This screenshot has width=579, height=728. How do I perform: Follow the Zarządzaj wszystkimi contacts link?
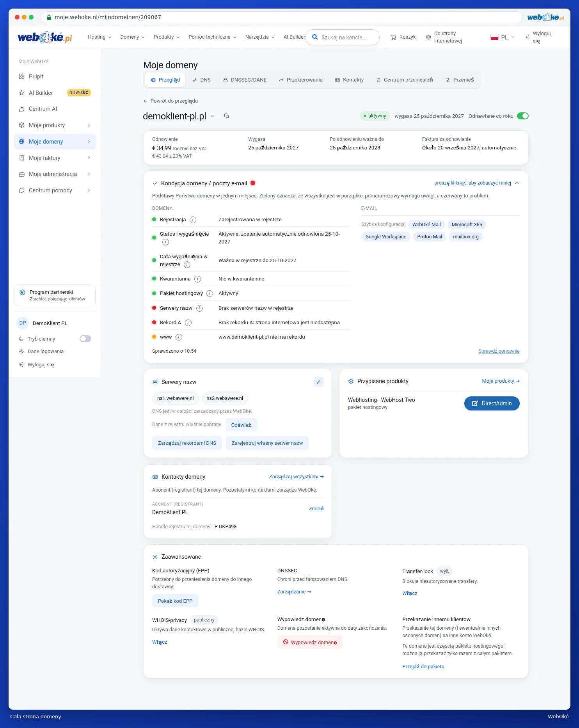click(x=297, y=477)
